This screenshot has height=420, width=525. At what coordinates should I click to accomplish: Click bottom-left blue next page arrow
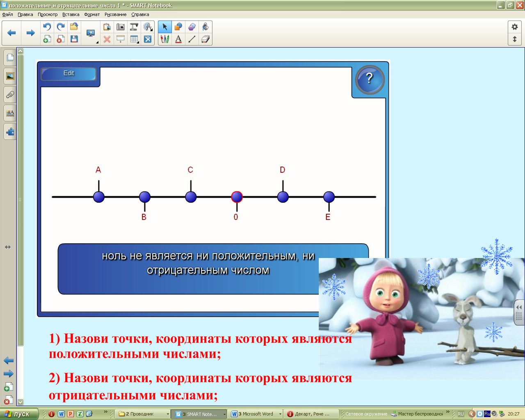pos(9,374)
